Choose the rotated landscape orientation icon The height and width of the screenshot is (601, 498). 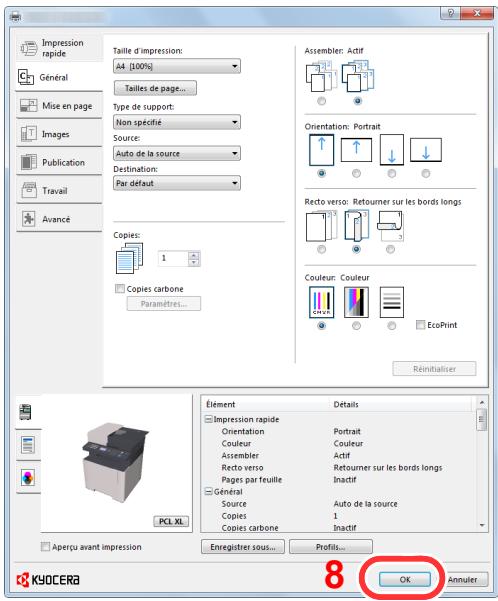[x=426, y=150]
